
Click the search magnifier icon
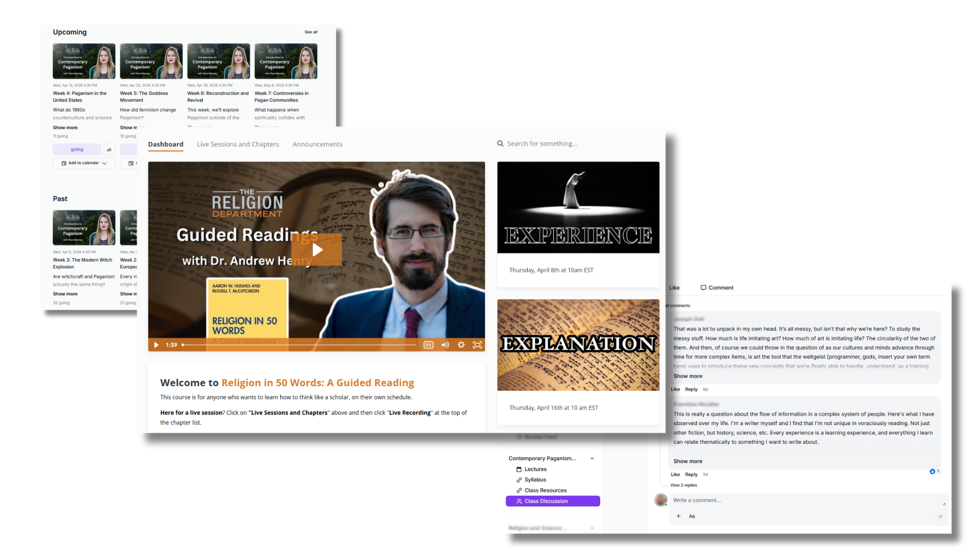[x=500, y=144]
